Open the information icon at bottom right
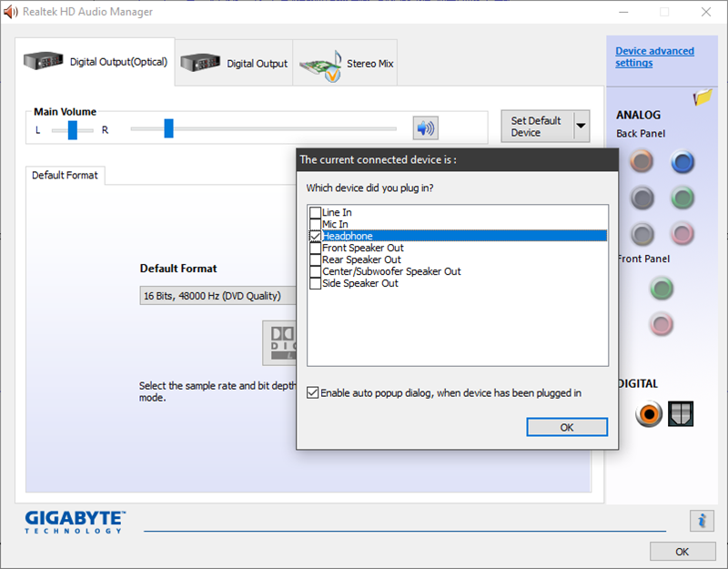Screen dimensions: 728x569 click(x=701, y=520)
